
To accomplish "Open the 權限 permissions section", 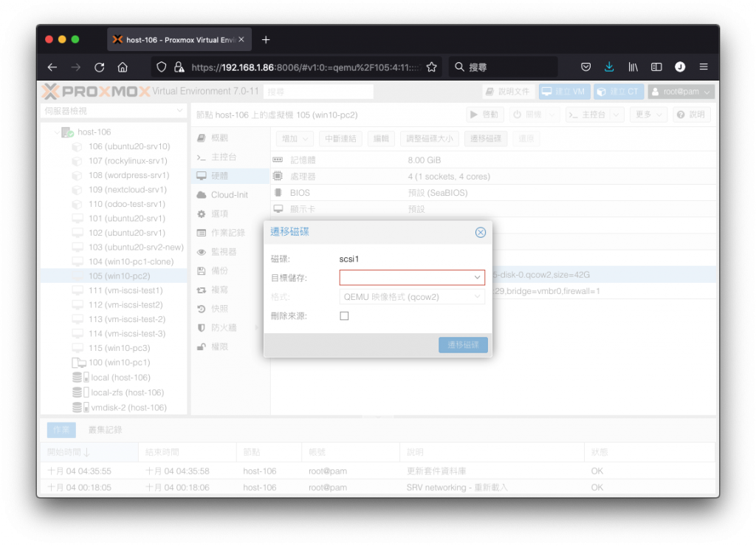I will (230, 347).
